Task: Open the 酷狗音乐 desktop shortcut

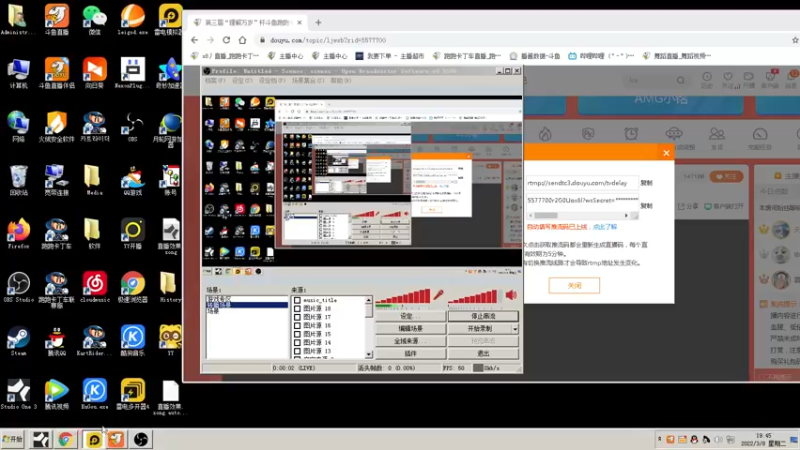Action: pos(133,340)
